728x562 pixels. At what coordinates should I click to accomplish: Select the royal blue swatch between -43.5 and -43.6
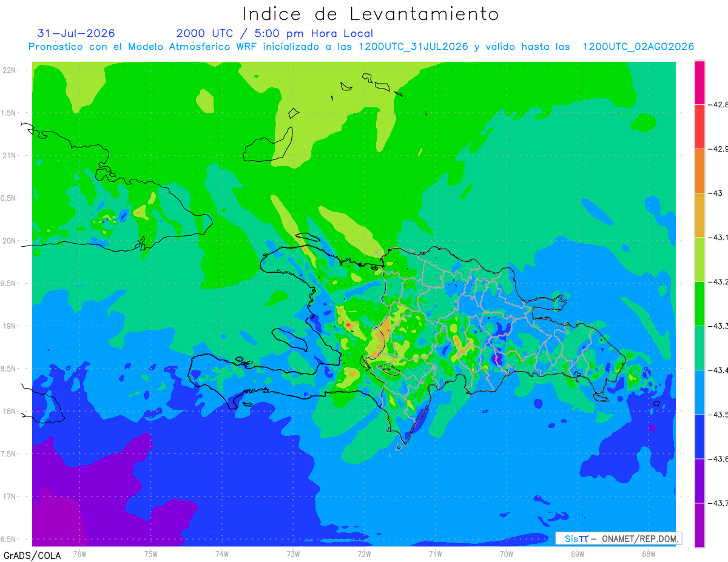coord(699,437)
